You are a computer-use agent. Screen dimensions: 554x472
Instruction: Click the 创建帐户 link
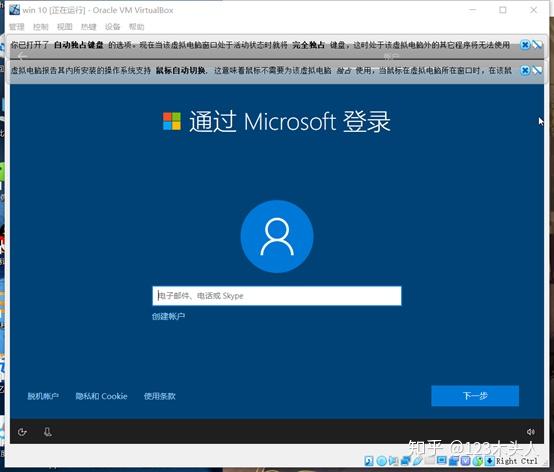pos(168,316)
